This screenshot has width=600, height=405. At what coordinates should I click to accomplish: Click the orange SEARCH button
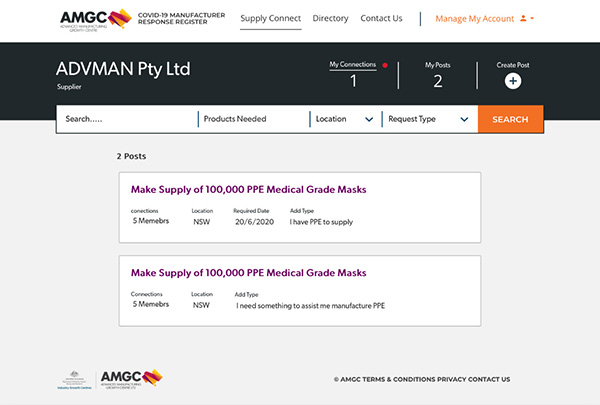coord(510,119)
